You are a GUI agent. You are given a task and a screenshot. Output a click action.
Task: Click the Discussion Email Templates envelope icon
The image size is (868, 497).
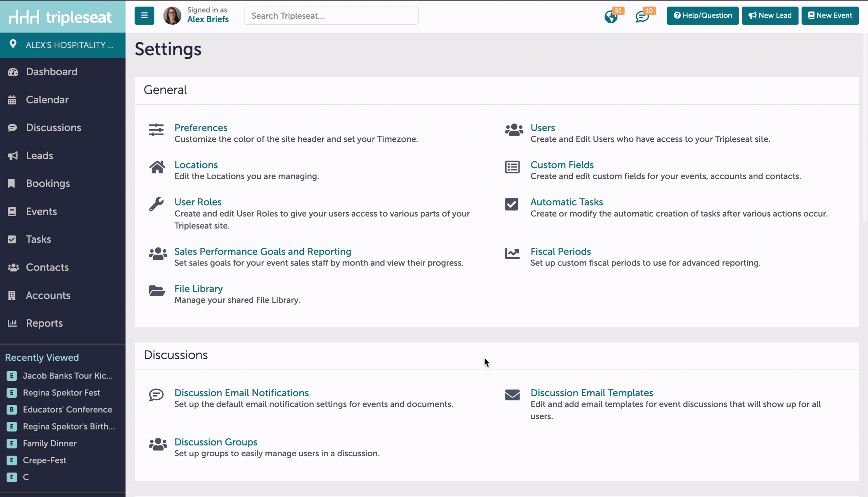[x=512, y=395]
